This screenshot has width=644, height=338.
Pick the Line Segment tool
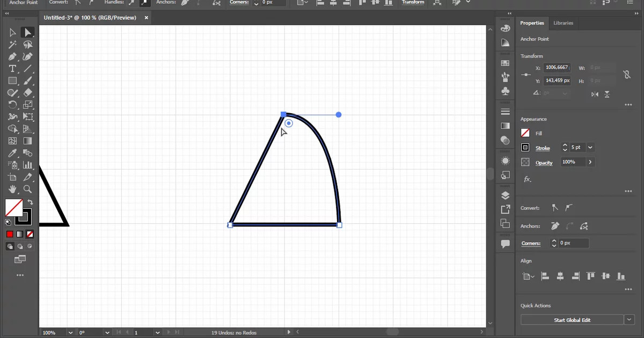[x=27, y=69]
